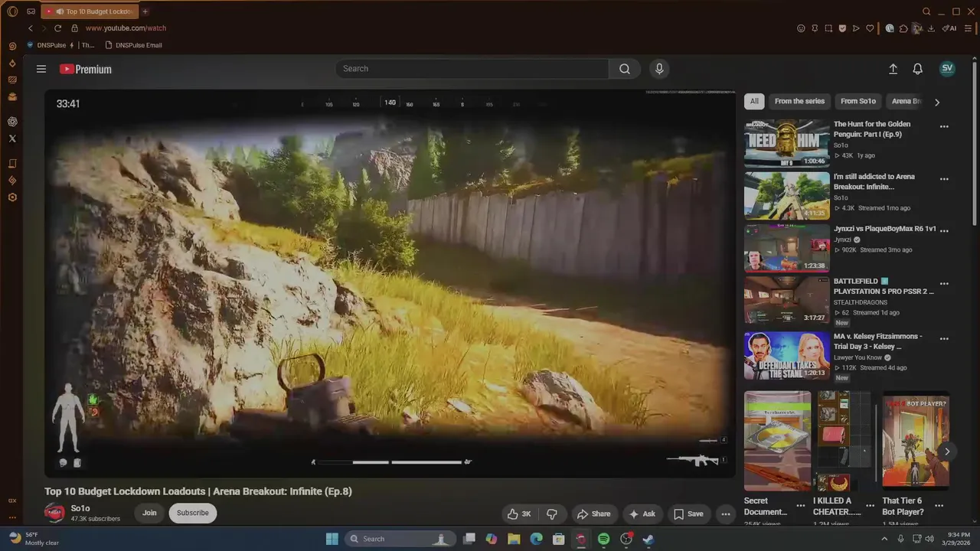
Task: Reload the page
Action: [x=57, y=28]
